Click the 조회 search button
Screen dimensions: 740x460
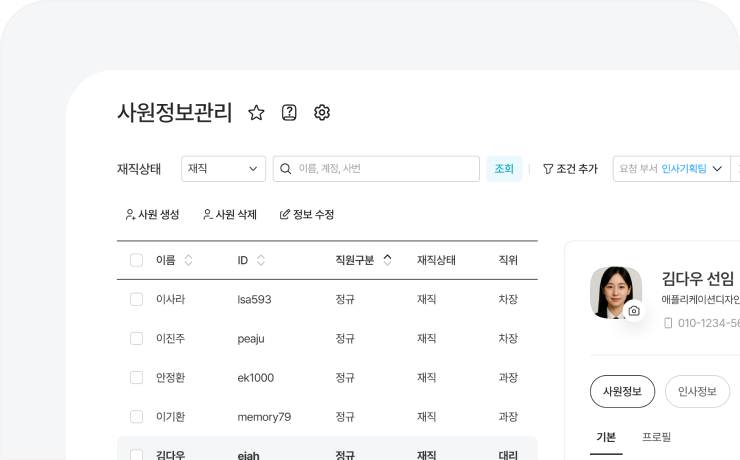point(504,168)
